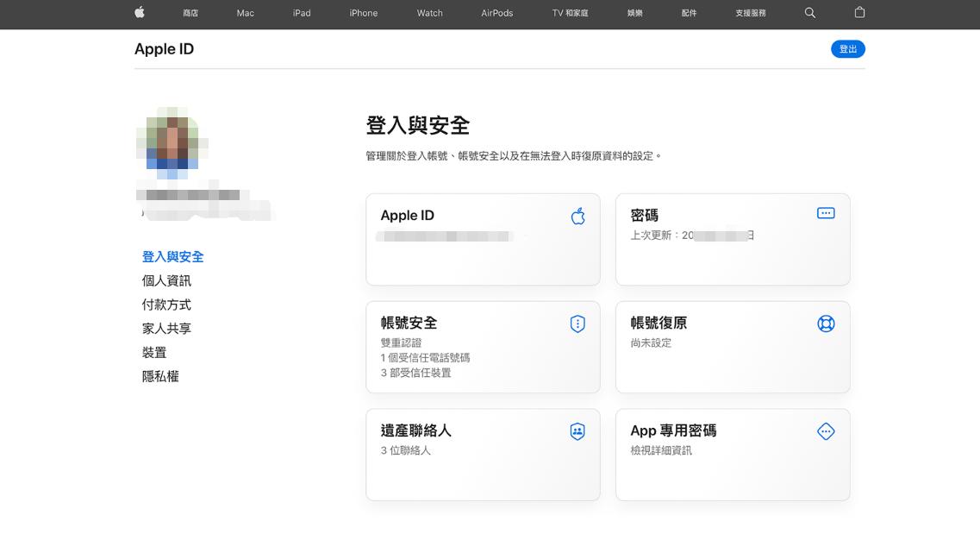Click the shopping bag icon
Image resolution: width=980 pixels, height=559 pixels.
pyautogui.click(x=859, y=14)
